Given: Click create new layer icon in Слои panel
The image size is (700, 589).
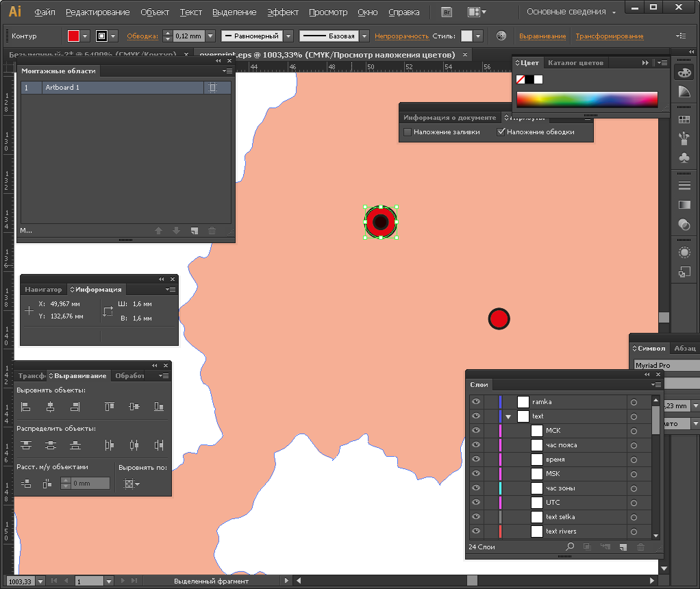Looking at the screenshot, I should (x=623, y=547).
